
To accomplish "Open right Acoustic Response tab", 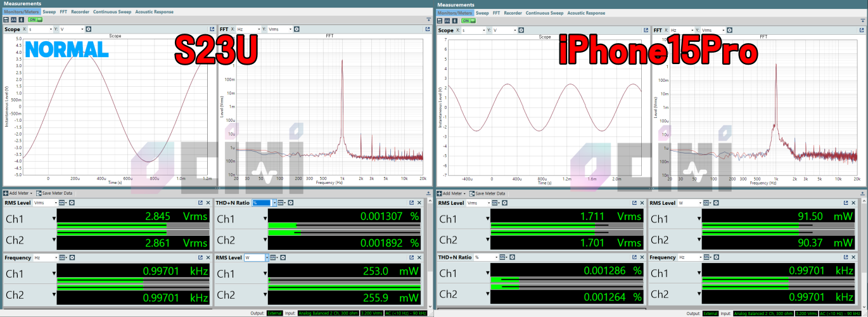I will coord(585,13).
